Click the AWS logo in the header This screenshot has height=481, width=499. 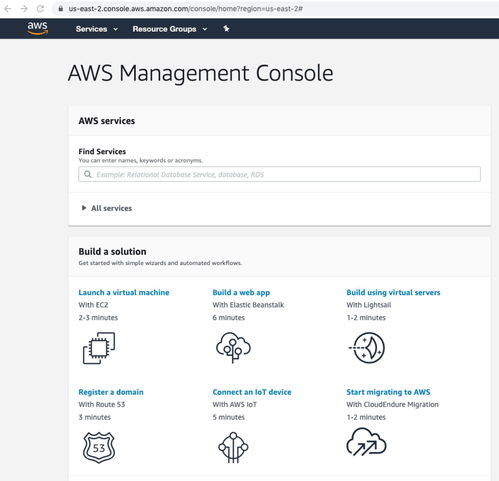point(38,28)
